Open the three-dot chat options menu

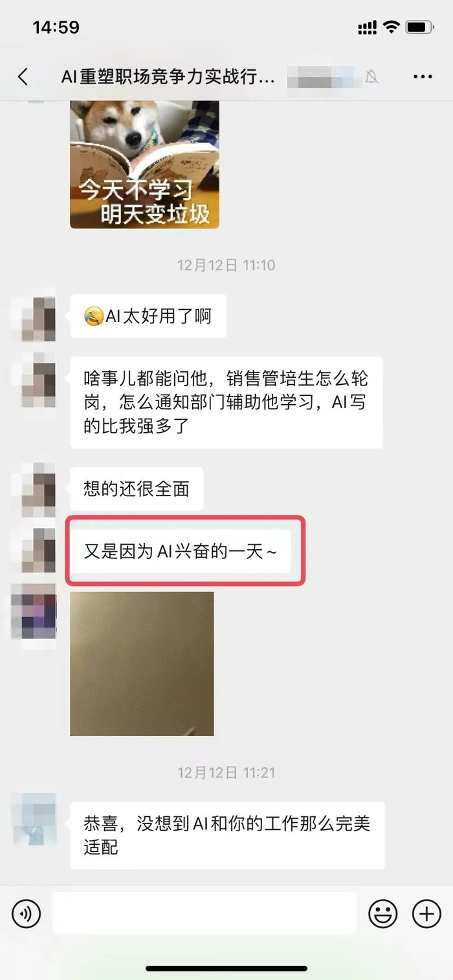423,77
